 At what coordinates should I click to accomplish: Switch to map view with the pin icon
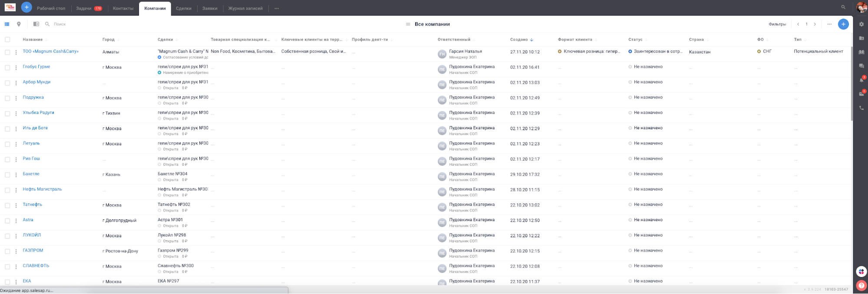tap(19, 24)
